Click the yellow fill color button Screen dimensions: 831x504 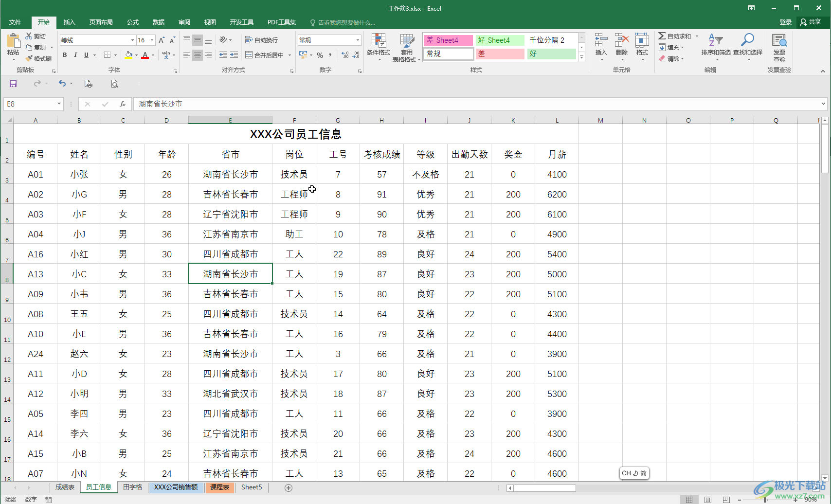pos(128,55)
